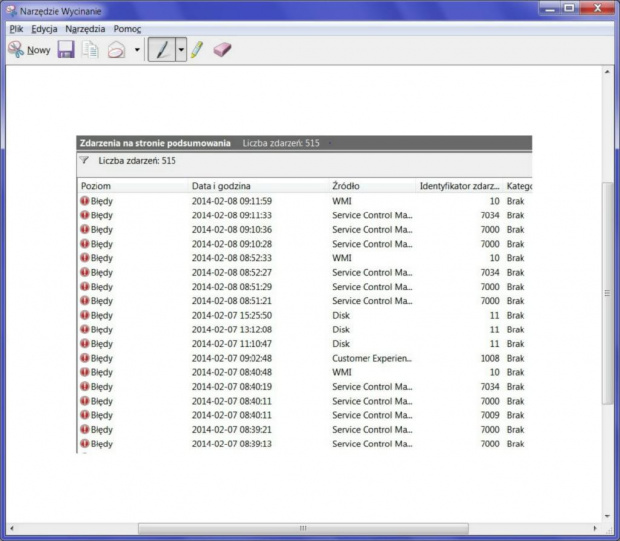Open the Pomoc menu
The height and width of the screenshot is (541, 620).
127,29
